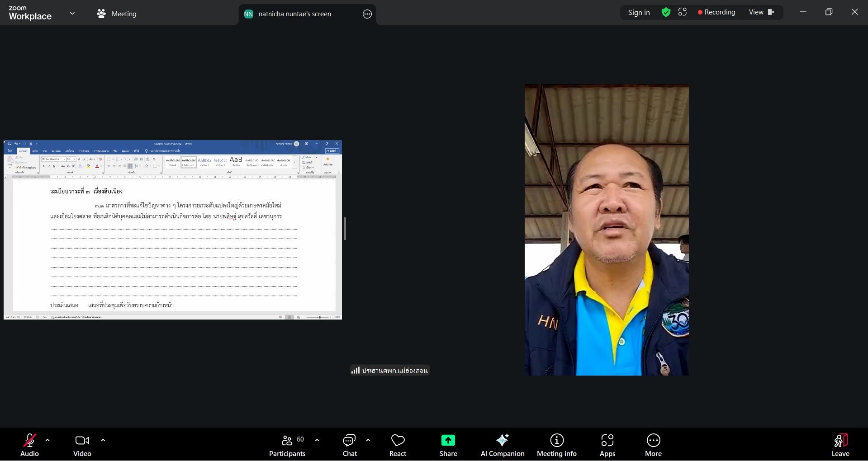Switch to the Meeting tab
The image size is (868, 461).
pos(117,14)
